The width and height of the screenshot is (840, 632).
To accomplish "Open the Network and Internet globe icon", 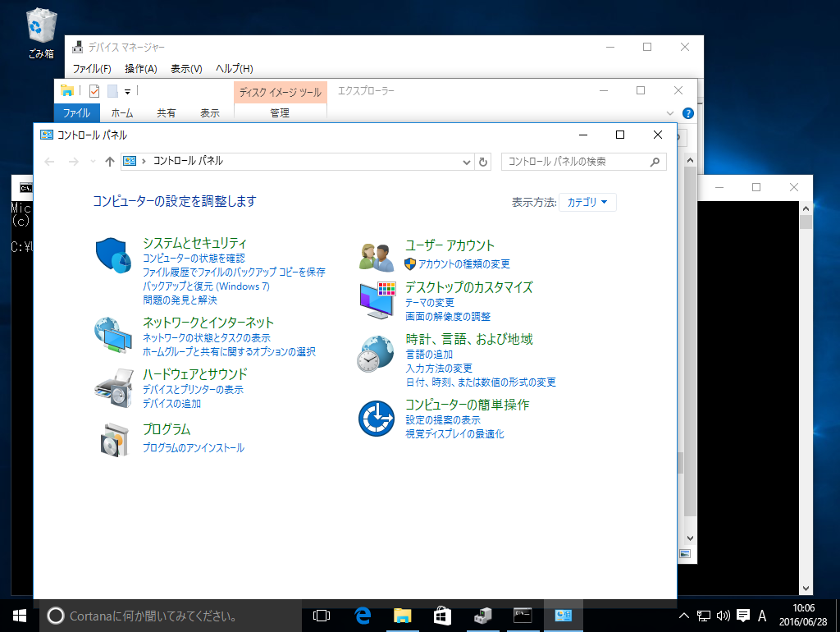I will coord(113,335).
